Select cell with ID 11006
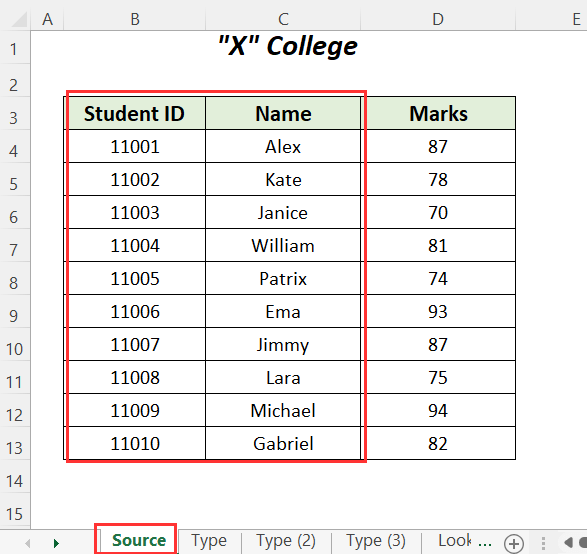Image resolution: width=587 pixels, height=554 pixels. [x=135, y=311]
